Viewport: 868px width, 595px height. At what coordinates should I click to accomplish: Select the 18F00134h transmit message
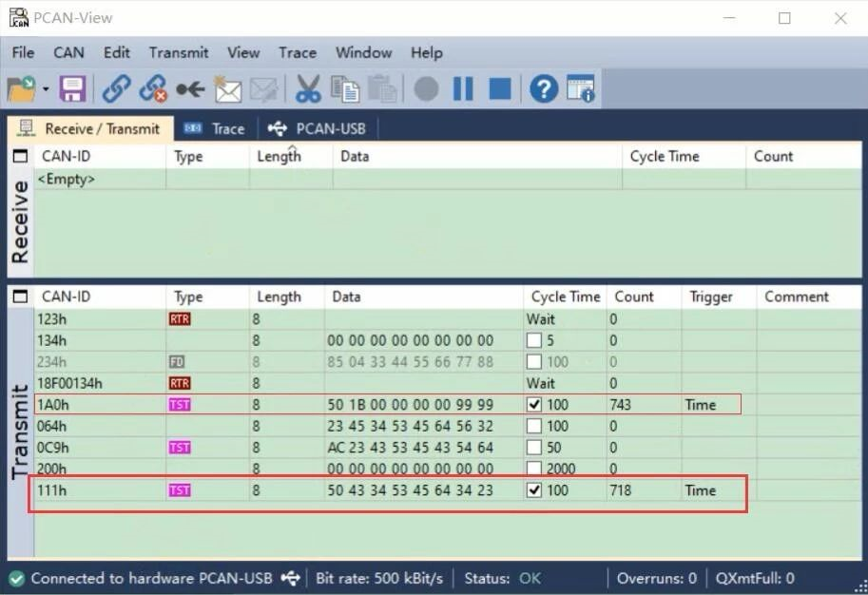click(447, 384)
